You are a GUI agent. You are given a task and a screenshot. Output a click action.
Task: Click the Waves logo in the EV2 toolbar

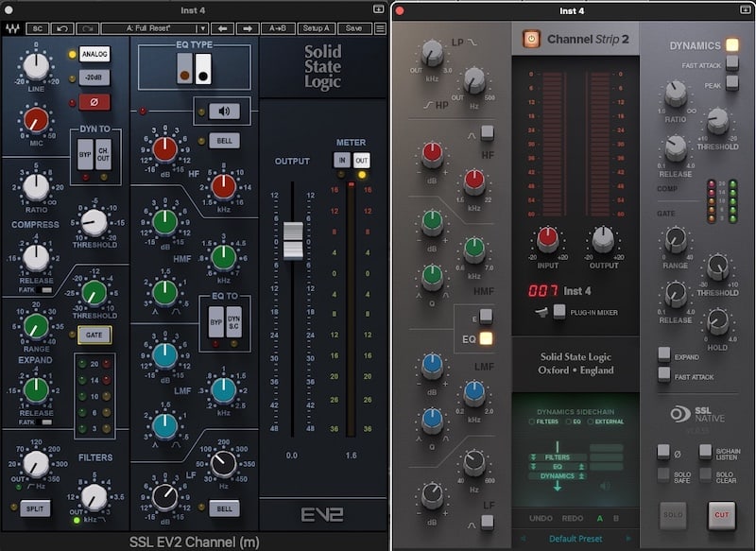tap(12, 28)
